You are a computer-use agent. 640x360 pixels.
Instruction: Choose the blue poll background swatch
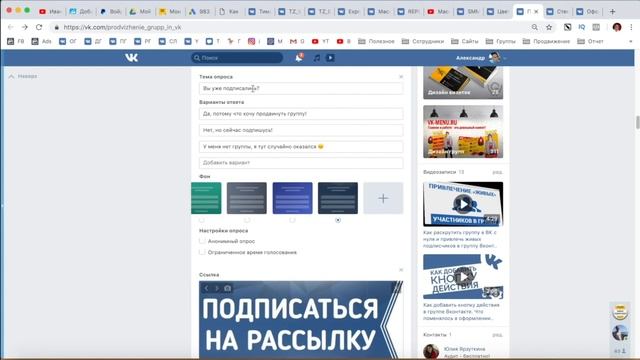pyautogui.click(x=292, y=198)
